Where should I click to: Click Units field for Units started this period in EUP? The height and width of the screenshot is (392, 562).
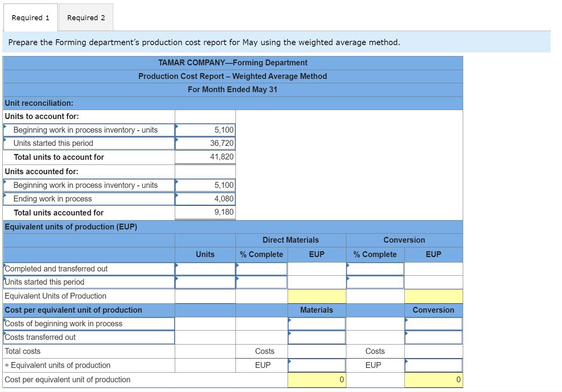[205, 282]
